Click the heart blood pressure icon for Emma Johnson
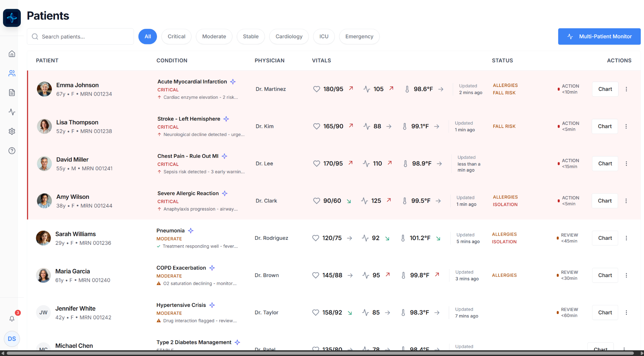644x356 pixels. pyautogui.click(x=317, y=89)
